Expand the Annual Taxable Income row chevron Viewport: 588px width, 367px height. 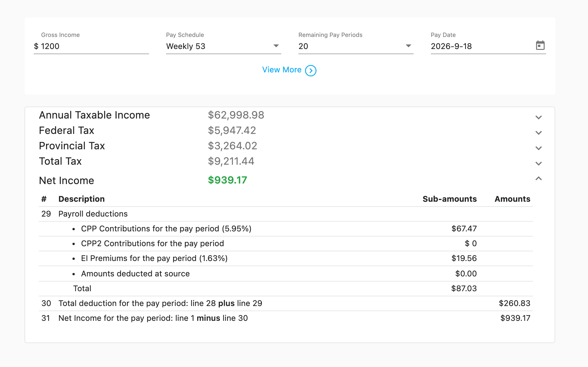[538, 117]
